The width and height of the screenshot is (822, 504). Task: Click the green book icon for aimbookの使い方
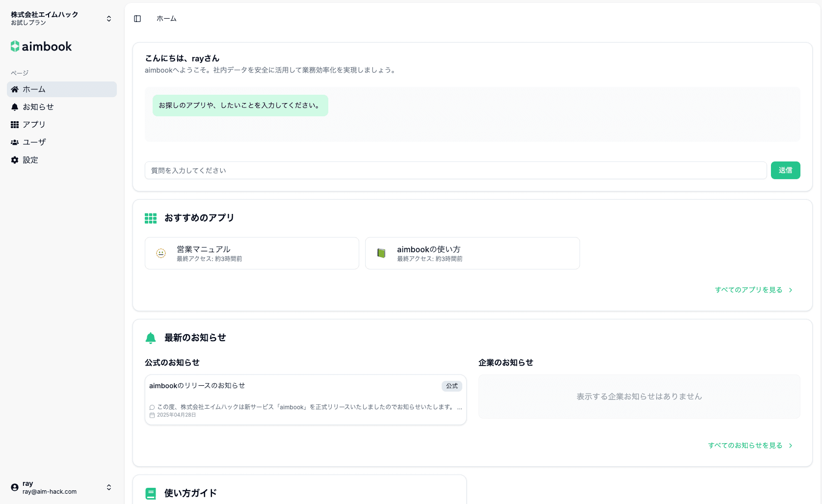coord(381,253)
